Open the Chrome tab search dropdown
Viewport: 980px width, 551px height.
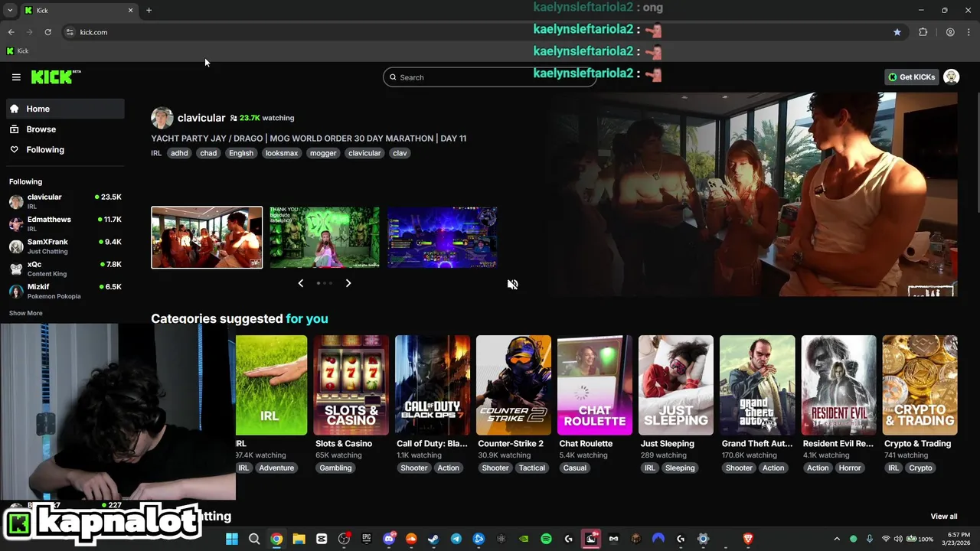[10, 10]
